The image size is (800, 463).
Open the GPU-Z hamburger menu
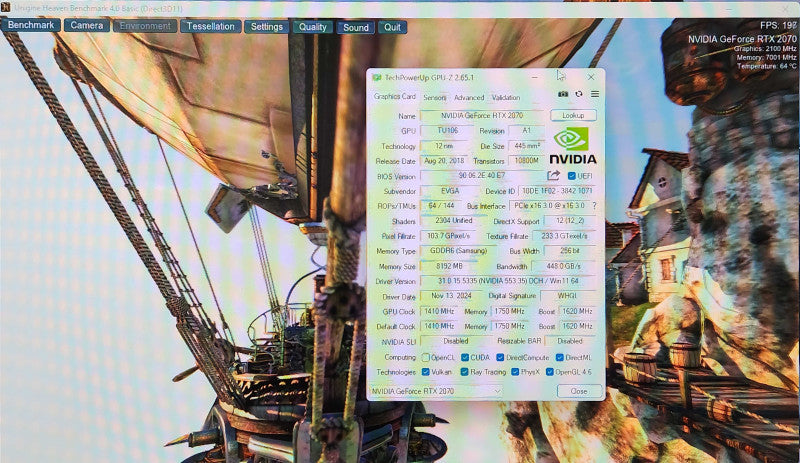(595, 94)
